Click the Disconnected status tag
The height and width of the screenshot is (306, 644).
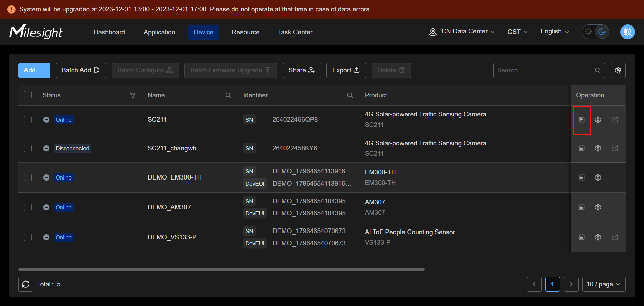click(x=72, y=148)
